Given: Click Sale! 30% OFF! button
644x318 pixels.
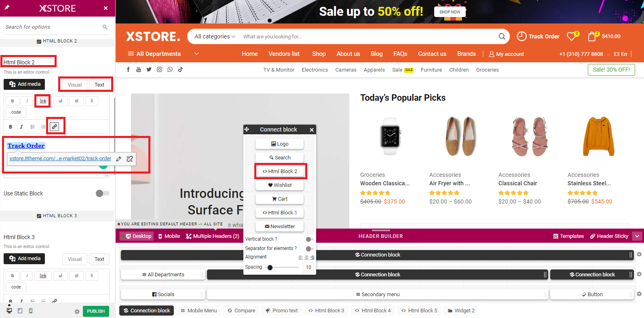Looking at the screenshot, I should [x=611, y=70].
